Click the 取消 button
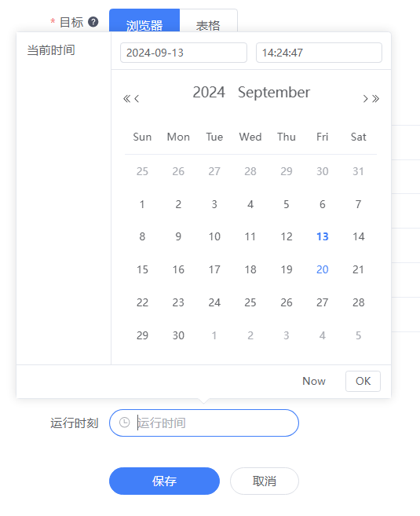Image resolution: width=420 pixels, height=516 pixels. [x=265, y=481]
